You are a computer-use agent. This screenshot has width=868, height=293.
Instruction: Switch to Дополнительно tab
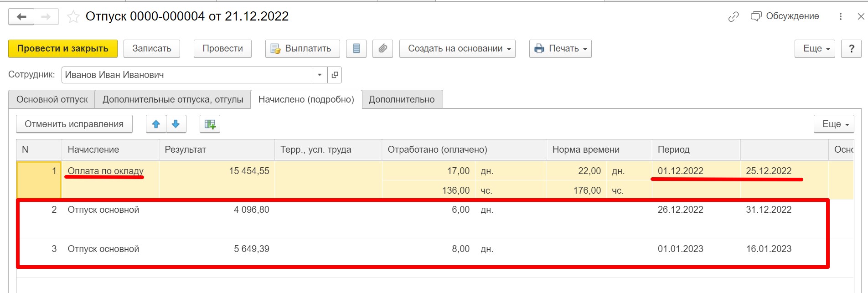coord(402,99)
